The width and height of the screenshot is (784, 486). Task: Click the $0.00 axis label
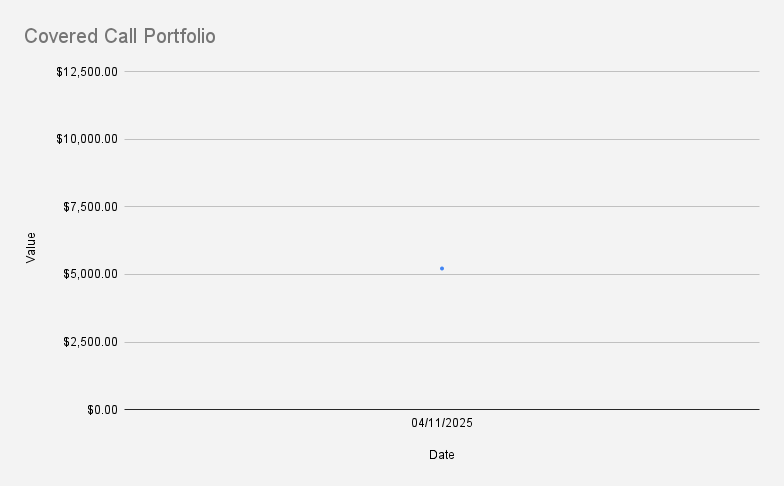[101, 409]
